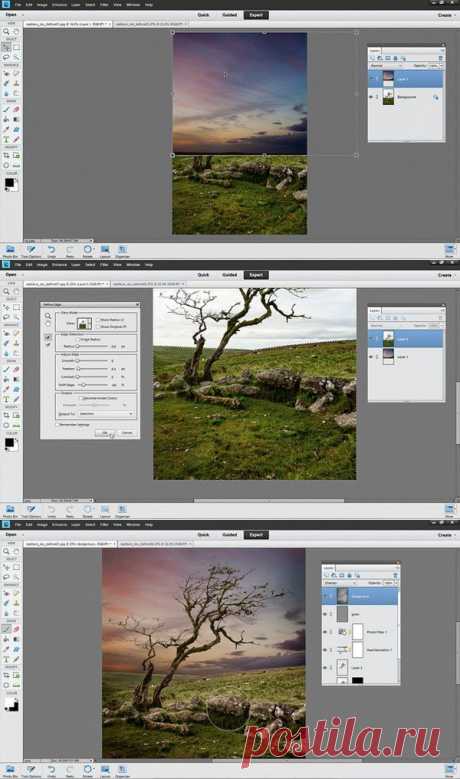Open blend mode dropdown in sky-transform Layers panel

[x=385, y=66]
